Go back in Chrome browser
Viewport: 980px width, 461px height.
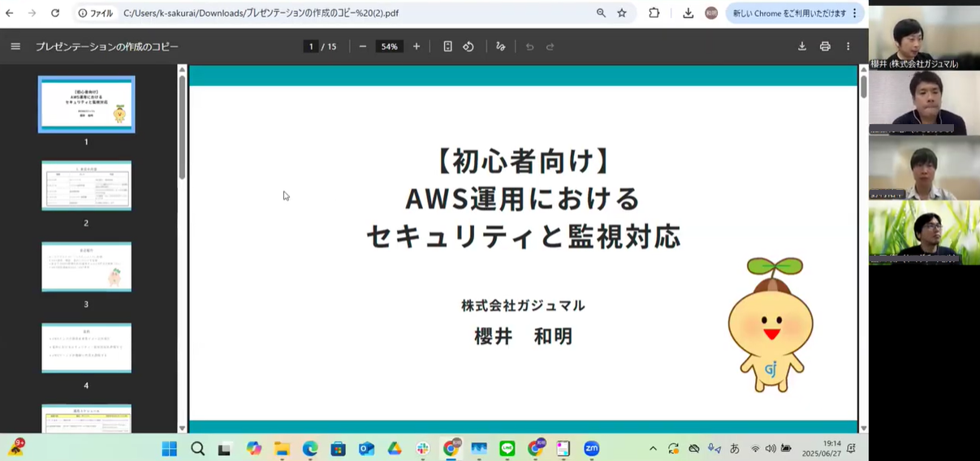[x=10, y=13]
